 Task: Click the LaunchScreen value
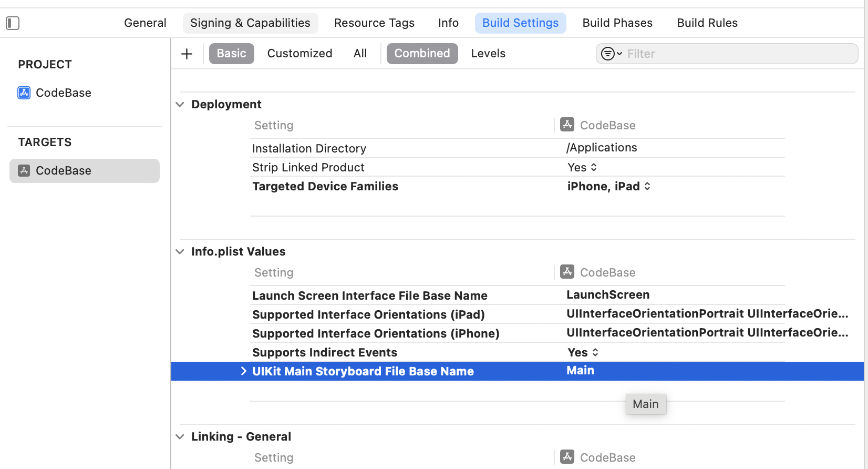point(608,295)
